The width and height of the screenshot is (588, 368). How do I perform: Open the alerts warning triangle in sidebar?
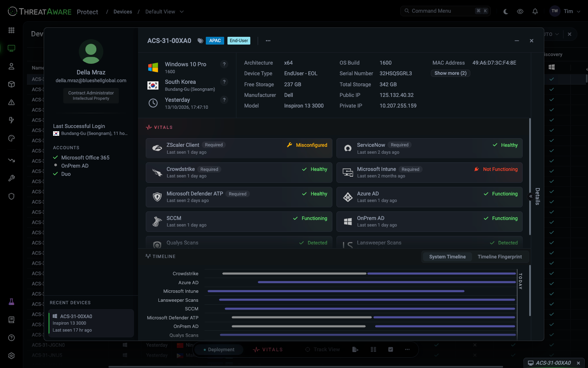(x=11, y=102)
